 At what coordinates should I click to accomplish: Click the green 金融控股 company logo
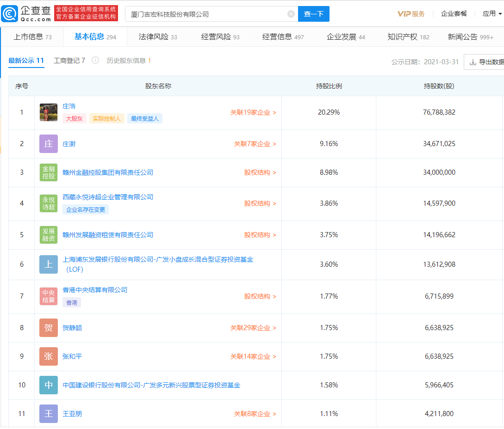pos(49,172)
